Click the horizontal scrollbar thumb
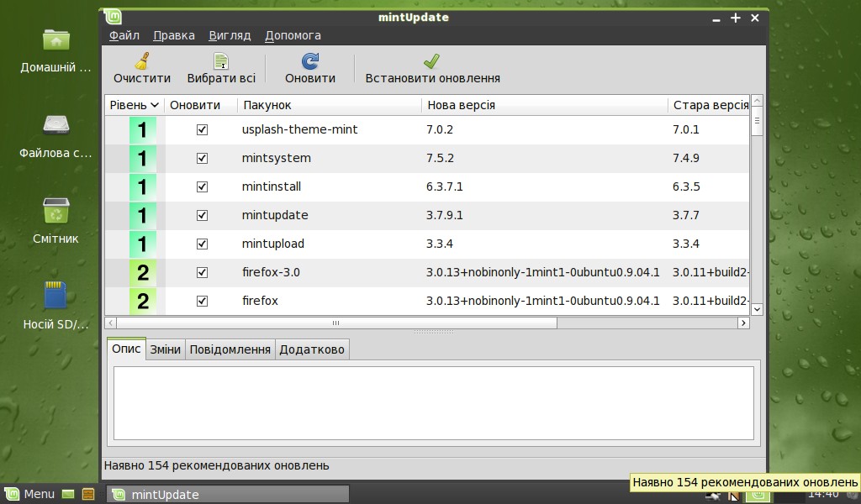The width and height of the screenshot is (861, 504). point(336,323)
